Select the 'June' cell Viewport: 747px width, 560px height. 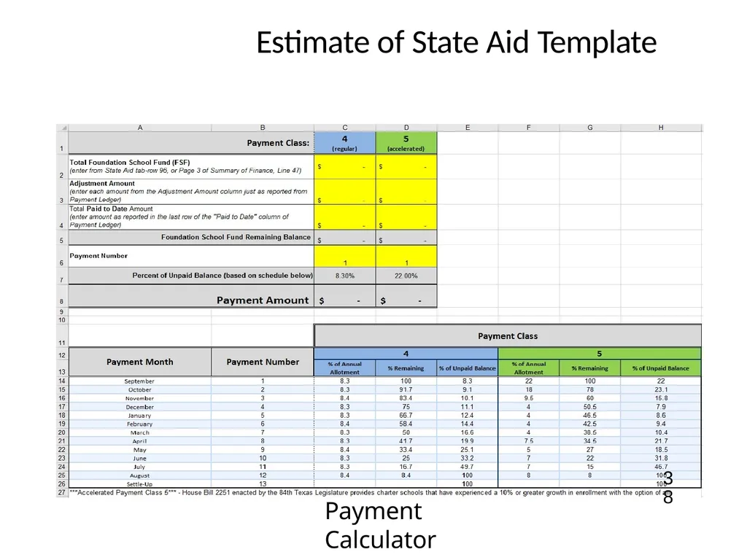pyautogui.click(x=140, y=459)
